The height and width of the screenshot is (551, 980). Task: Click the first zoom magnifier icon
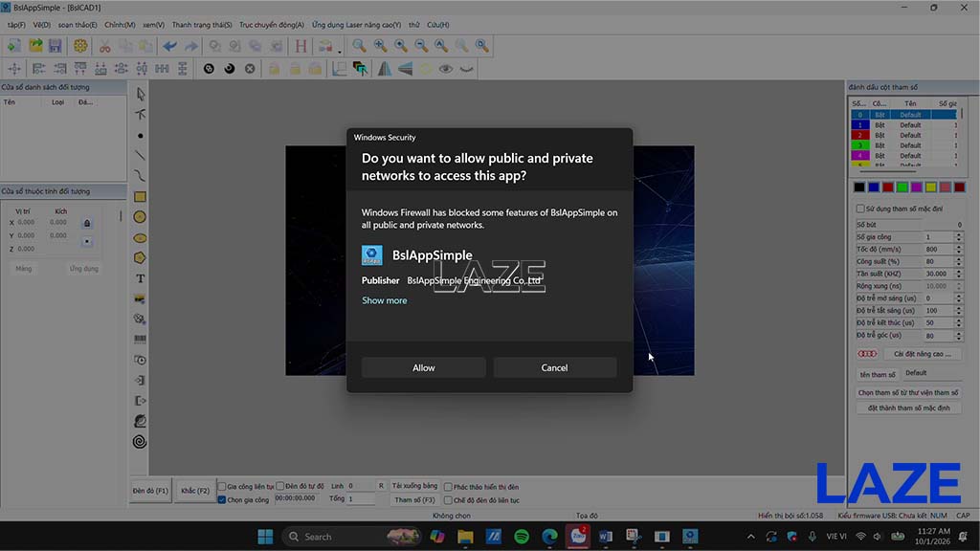(359, 46)
